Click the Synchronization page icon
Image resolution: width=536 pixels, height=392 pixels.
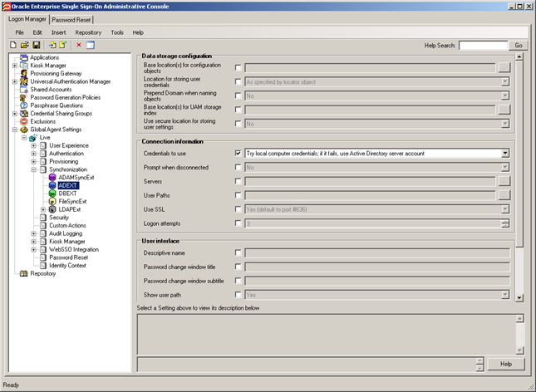(43, 169)
